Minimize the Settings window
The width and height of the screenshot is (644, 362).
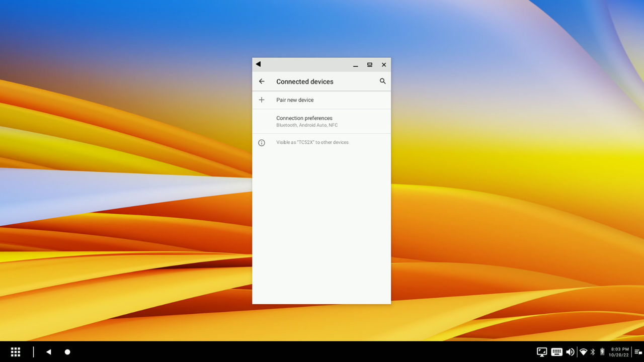356,65
